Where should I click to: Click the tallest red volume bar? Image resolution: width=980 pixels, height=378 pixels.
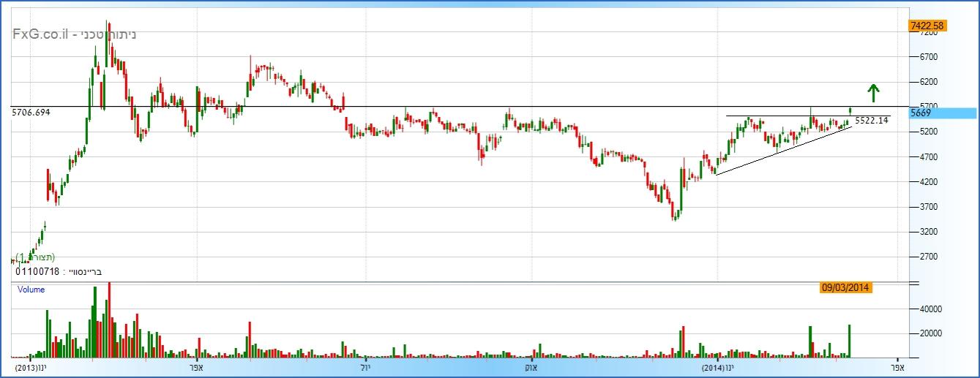[109, 322]
